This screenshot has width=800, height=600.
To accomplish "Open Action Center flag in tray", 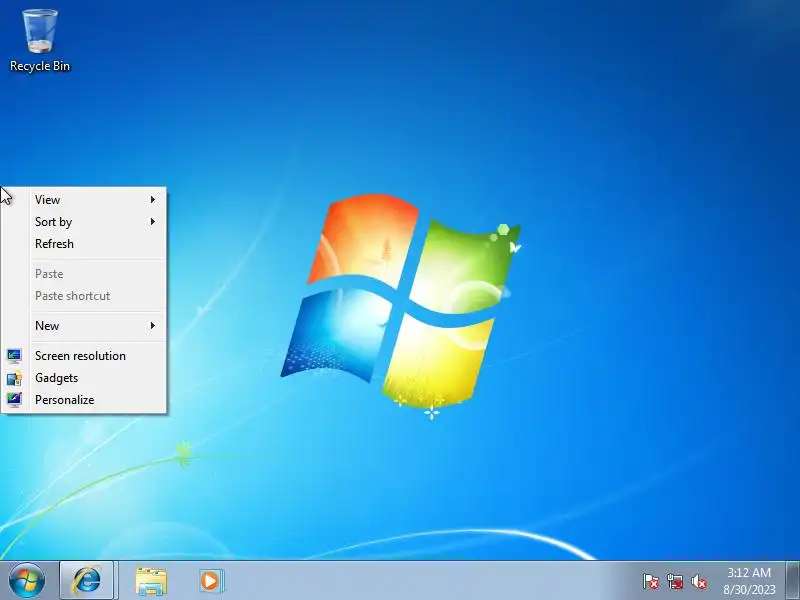I will tap(651, 581).
